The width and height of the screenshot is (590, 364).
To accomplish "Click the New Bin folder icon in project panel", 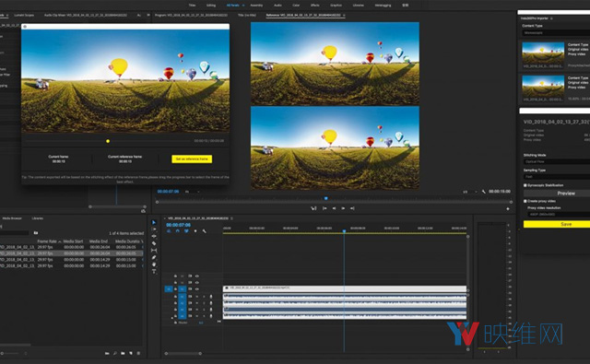I will pyautogui.click(x=123, y=354).
